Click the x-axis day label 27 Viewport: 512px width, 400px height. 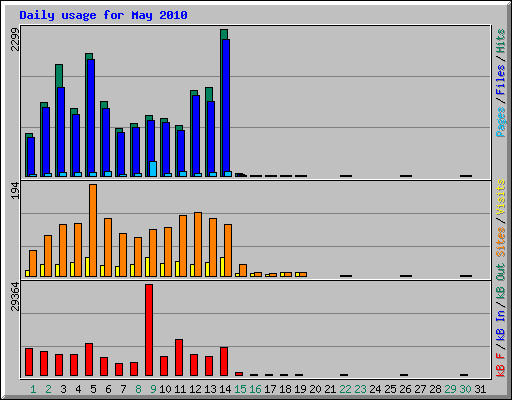(x=420, y=389)
